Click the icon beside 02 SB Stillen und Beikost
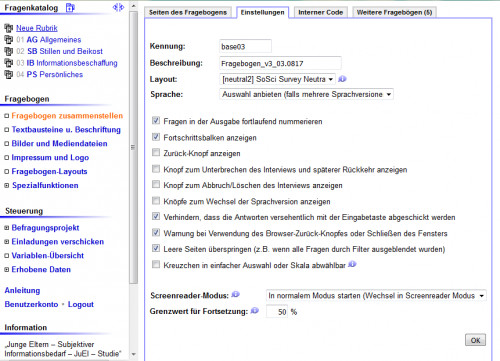Image resolution: width=500 pixels, height=361 pixels. 8,51
